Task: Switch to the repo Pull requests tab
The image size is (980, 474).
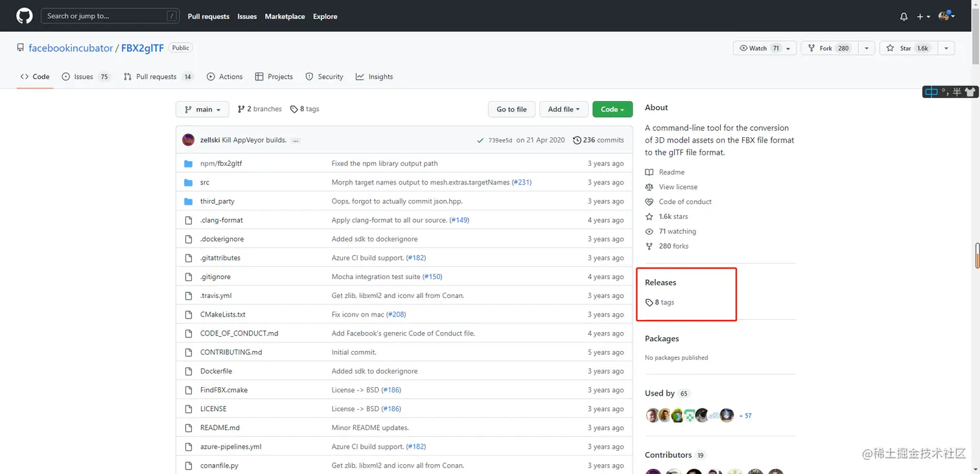Action: [x=159, y=76]
